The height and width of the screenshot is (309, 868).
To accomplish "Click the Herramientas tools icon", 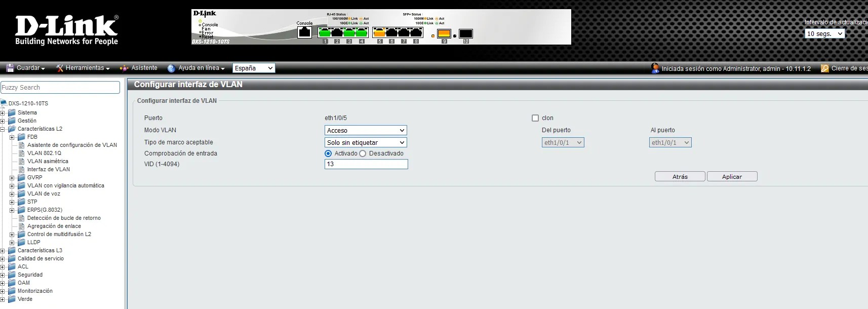I will click(60, 68).
